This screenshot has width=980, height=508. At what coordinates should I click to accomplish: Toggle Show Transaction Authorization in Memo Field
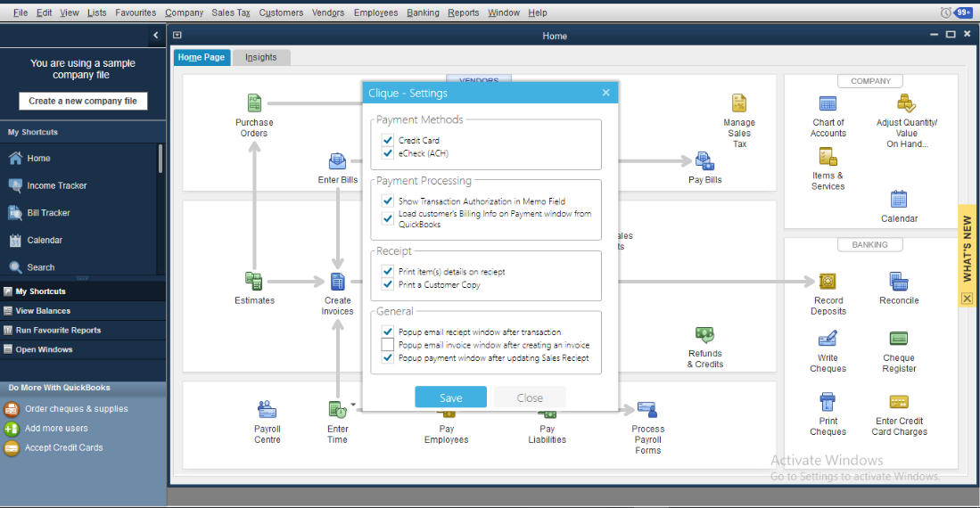[388, 201]
